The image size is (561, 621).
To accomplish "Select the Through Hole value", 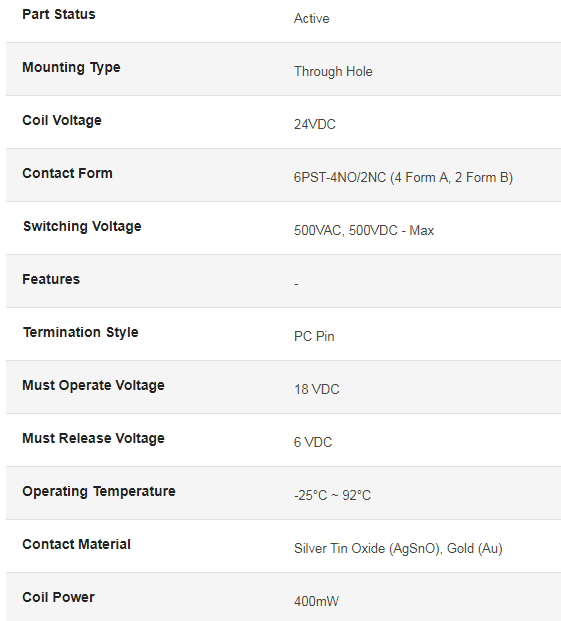I will (x=333, y=72).
